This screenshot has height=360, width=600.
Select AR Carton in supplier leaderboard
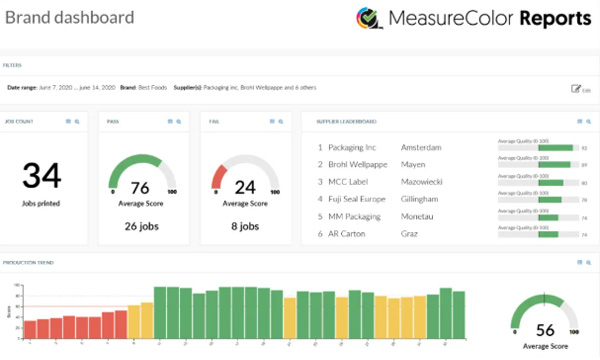point(347,234)
